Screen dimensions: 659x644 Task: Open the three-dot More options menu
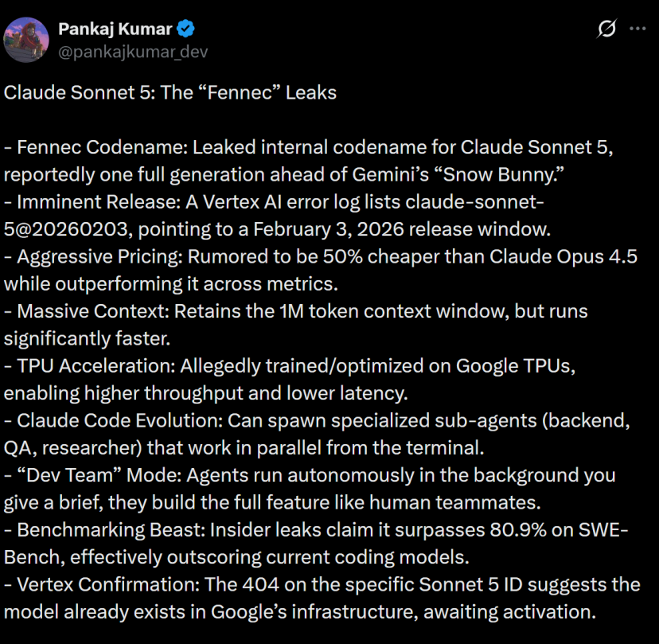click(x=638, y=29)
